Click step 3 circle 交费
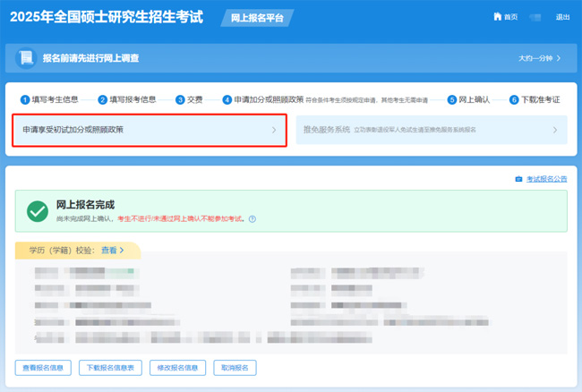The height and width of the screenshot is (392, 582). [180, 100]
